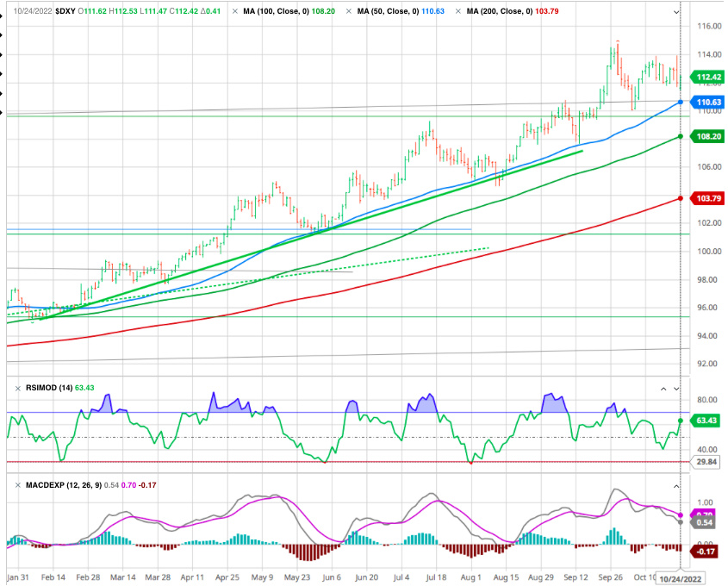Click the 106.00 price axis label

click(709, 167)
